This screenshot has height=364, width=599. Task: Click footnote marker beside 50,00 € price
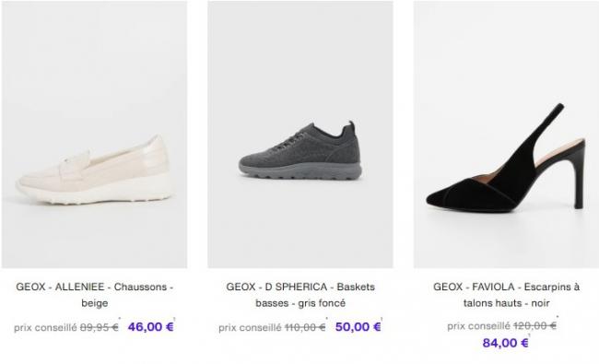pos(382,319)
